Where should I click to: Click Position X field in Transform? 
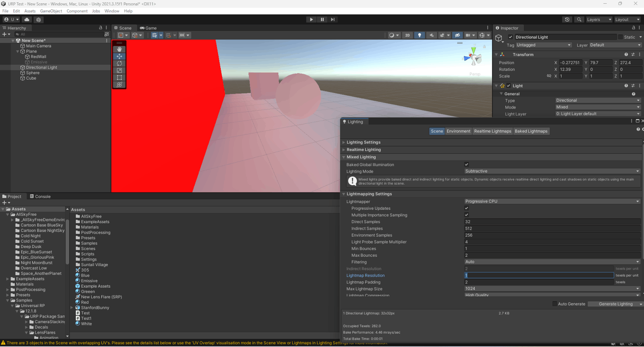pyautogui.click(x=570, y=63)
